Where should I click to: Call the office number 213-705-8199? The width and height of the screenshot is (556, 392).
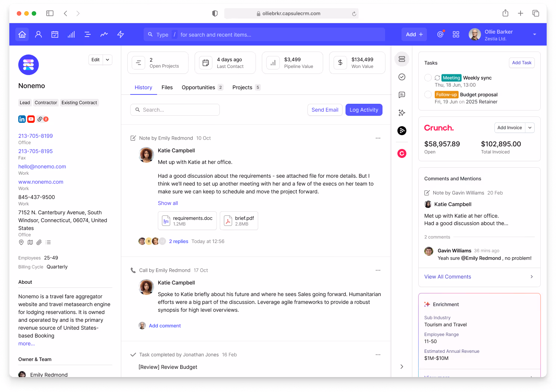click(35, 136)
